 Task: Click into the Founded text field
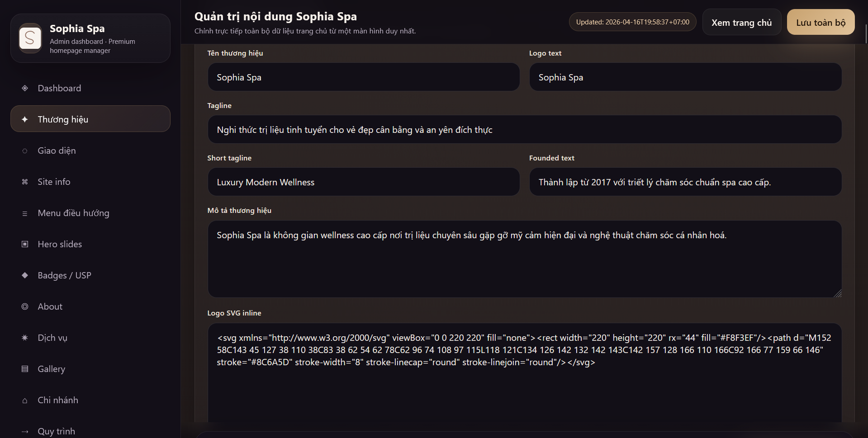click(x=685, y=182)
